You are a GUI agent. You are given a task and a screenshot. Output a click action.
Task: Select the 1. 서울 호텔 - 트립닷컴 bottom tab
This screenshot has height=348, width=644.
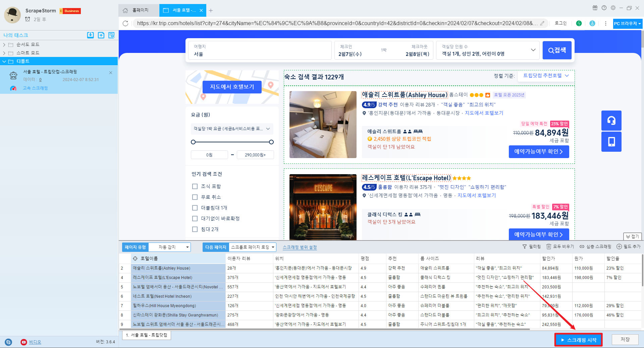point(147,335)
